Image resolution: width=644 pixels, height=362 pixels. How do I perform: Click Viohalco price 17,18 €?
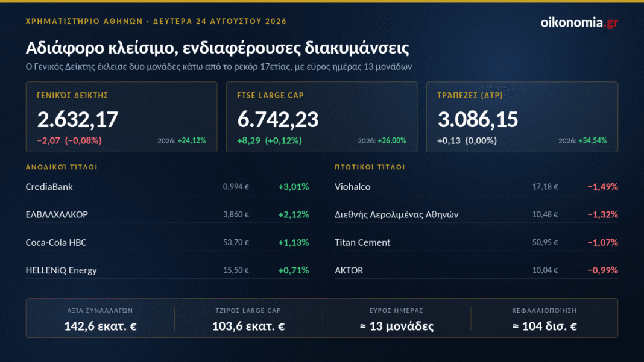pyautogui.click(x=545, y=187)
